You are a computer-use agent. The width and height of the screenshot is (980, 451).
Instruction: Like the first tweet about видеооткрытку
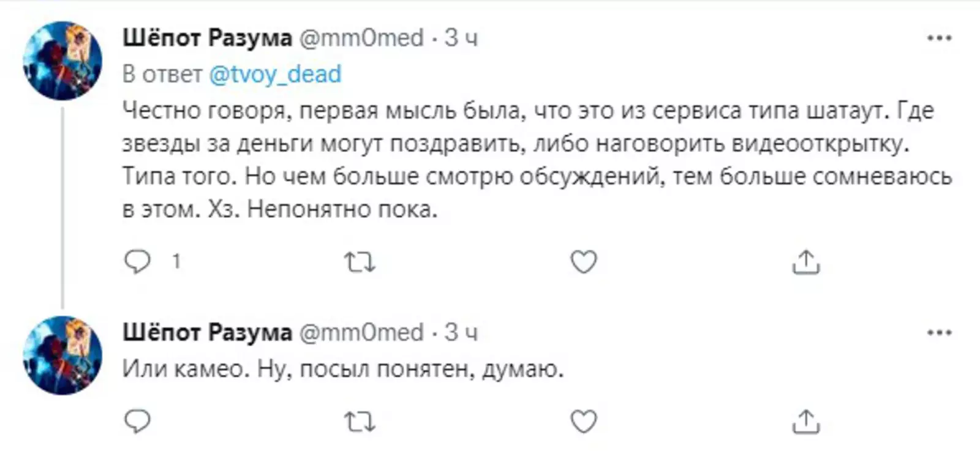[583, 263]
